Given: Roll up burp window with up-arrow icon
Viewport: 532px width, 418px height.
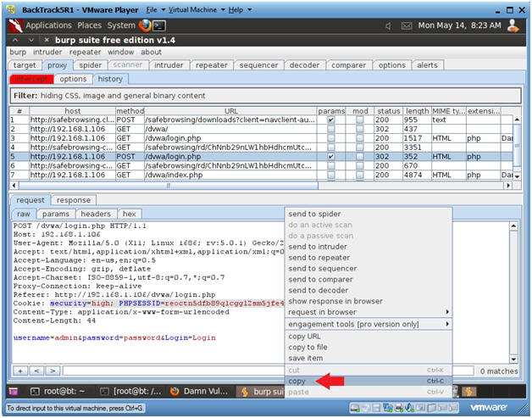Looking at the screenshot, I should 15,40.
